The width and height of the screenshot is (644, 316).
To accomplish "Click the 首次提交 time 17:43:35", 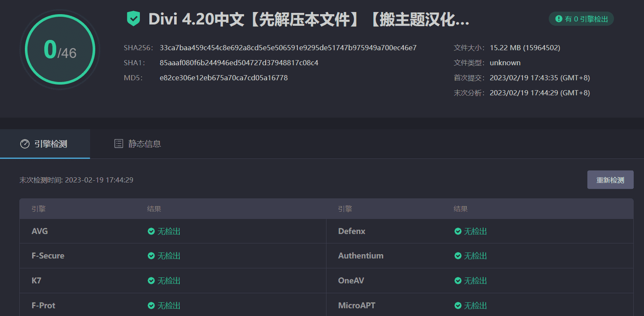I will (x=540, y=78).
